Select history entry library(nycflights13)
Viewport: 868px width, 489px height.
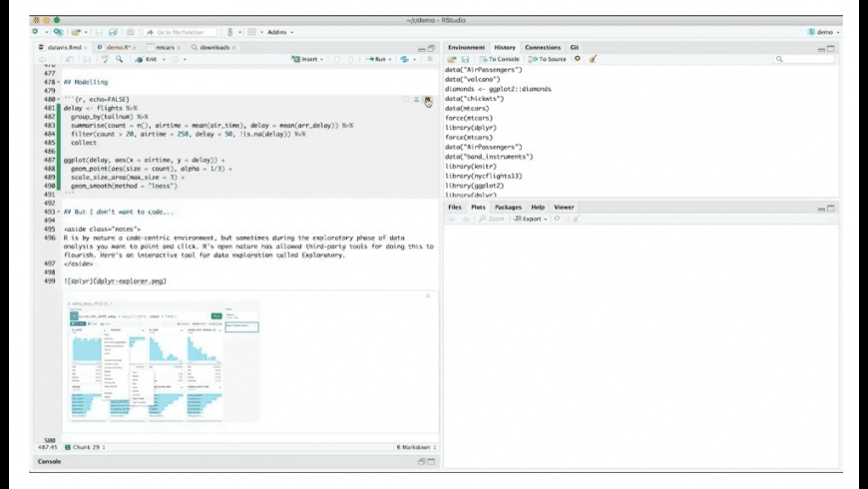(483, 176)
